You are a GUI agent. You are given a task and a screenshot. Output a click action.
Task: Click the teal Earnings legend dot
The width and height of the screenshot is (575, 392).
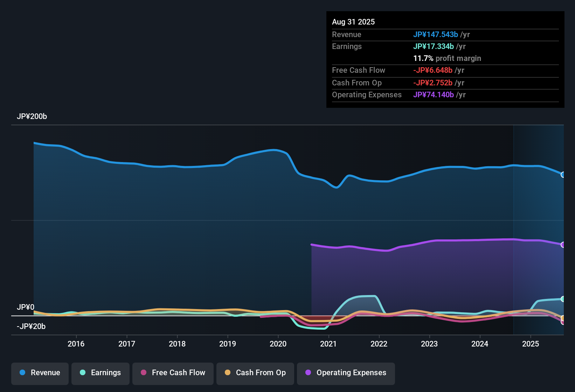pyautogui.click(x=83, y=373)
